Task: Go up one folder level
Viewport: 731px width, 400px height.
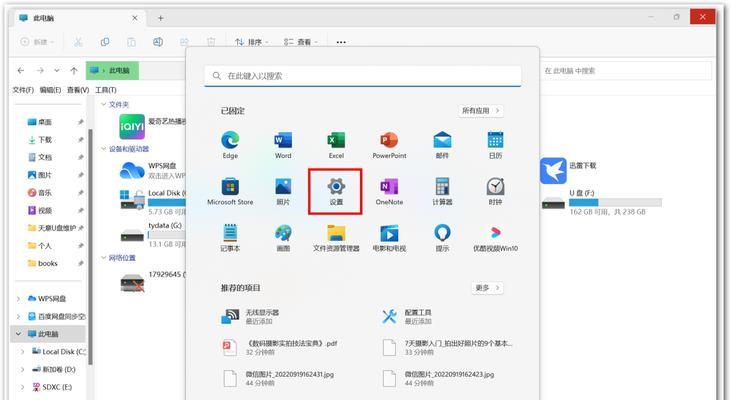Action: [74, 70]
